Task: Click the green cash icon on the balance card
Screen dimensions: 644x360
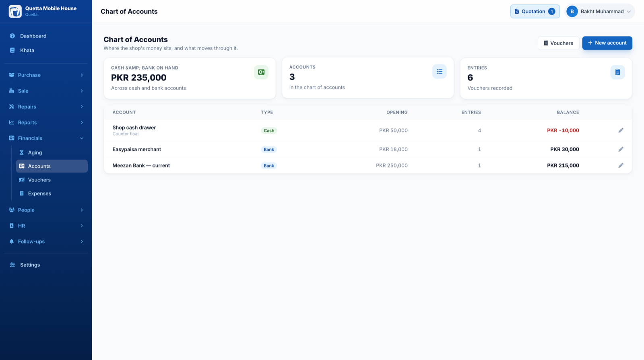Action: tap(261, 72)
